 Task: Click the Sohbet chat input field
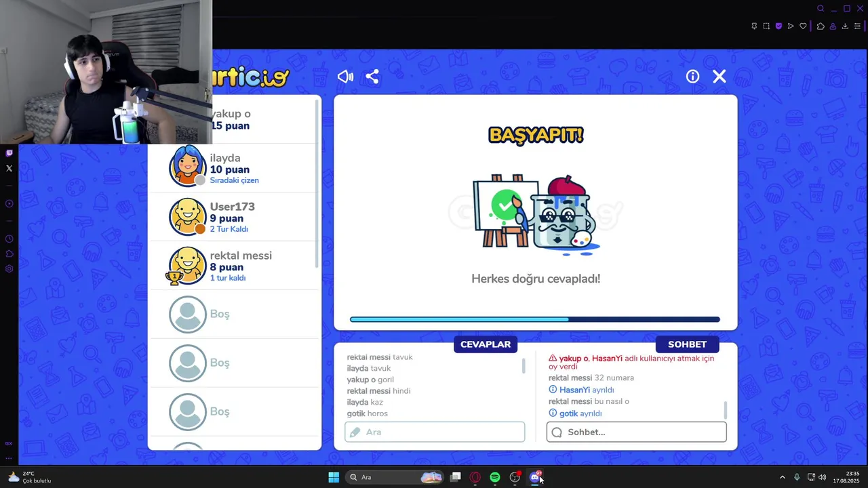(636, 432)
